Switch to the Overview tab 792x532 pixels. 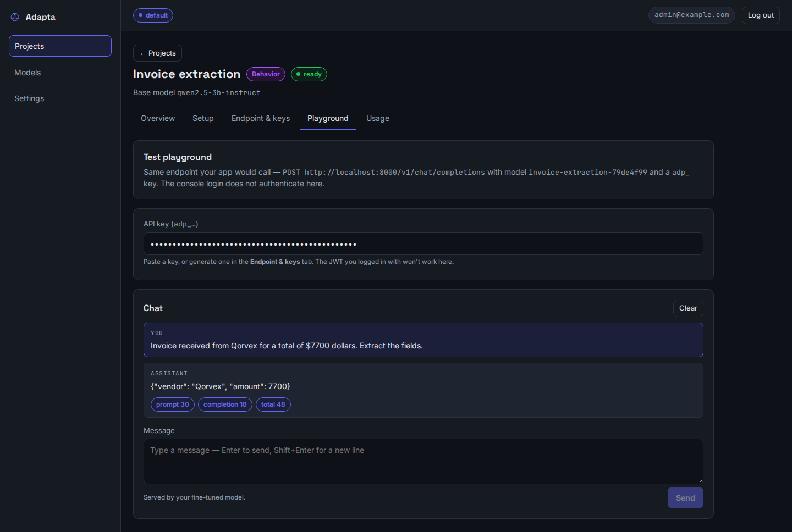pyautogui.click(x=158, y=118)
